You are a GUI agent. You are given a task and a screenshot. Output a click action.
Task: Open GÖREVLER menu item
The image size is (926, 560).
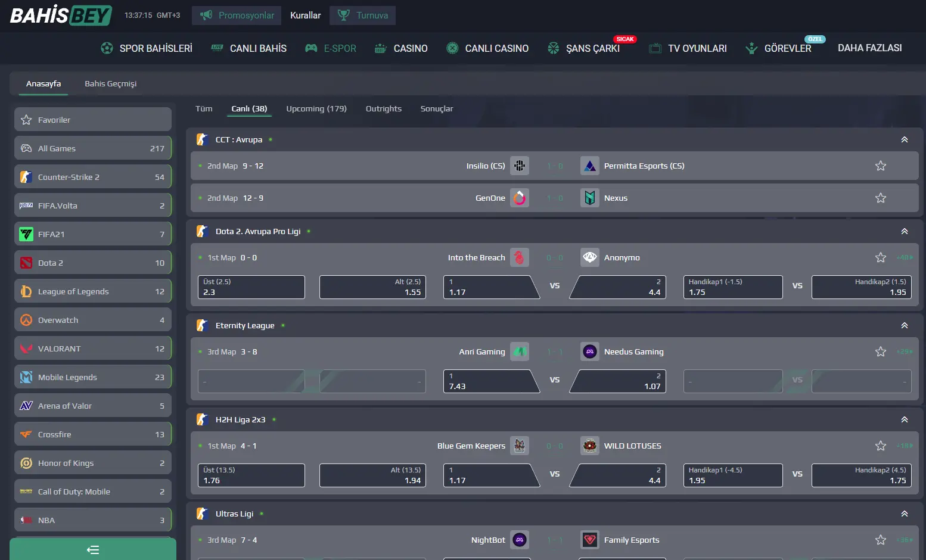click(x=778, y=48)
